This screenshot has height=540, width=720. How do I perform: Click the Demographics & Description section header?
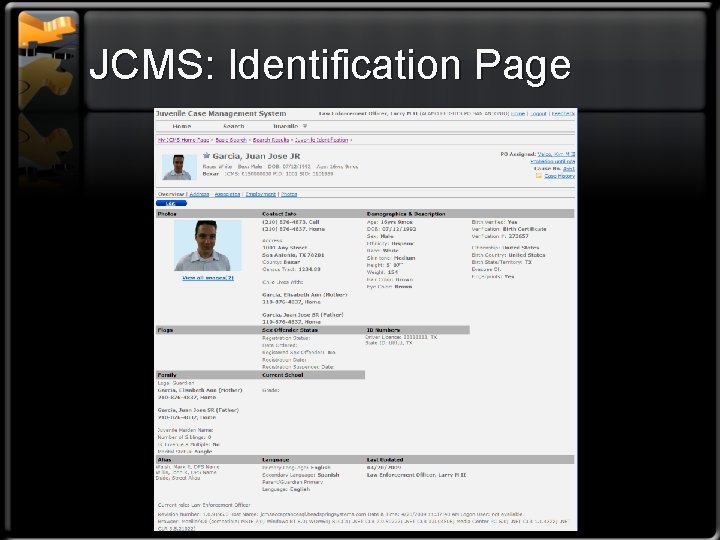(x=406, y=214)
